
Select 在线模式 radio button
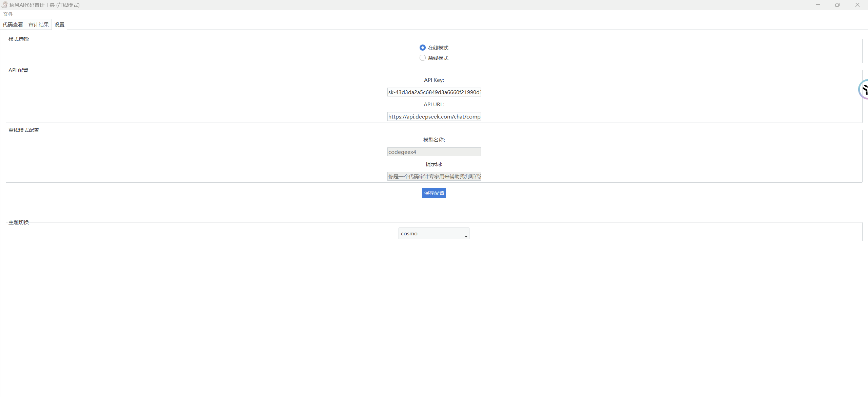(422, 48)
